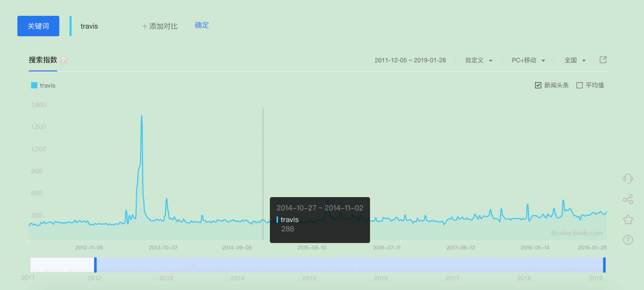The width and height of the screenshot is (644, 290).
Task: Click the date range 2011-12-05 ~ 2019-01-28
Action: click(410, 60)
